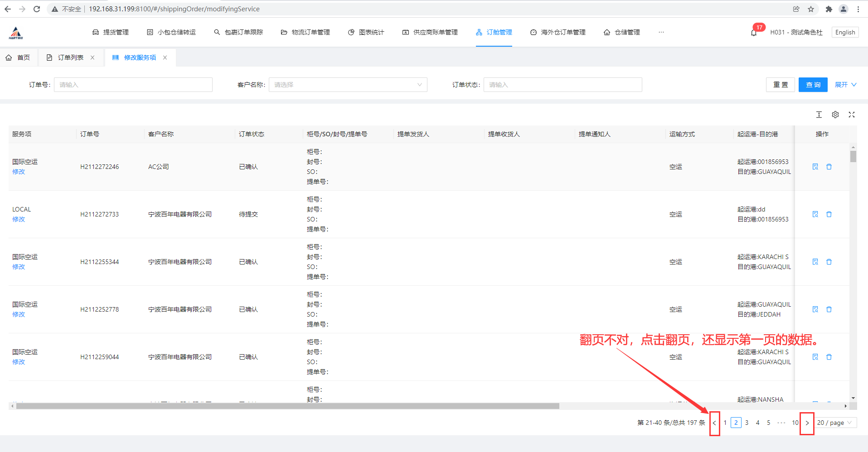Screen dimensions: 868x452
Task: Delete order H2112272246 via trash icon
Action: click(829, 167)
